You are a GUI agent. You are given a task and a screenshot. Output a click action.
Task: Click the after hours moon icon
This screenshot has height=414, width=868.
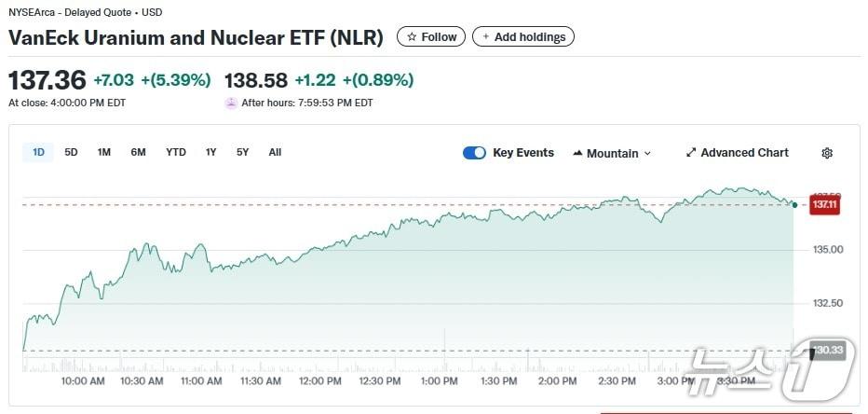231,103
